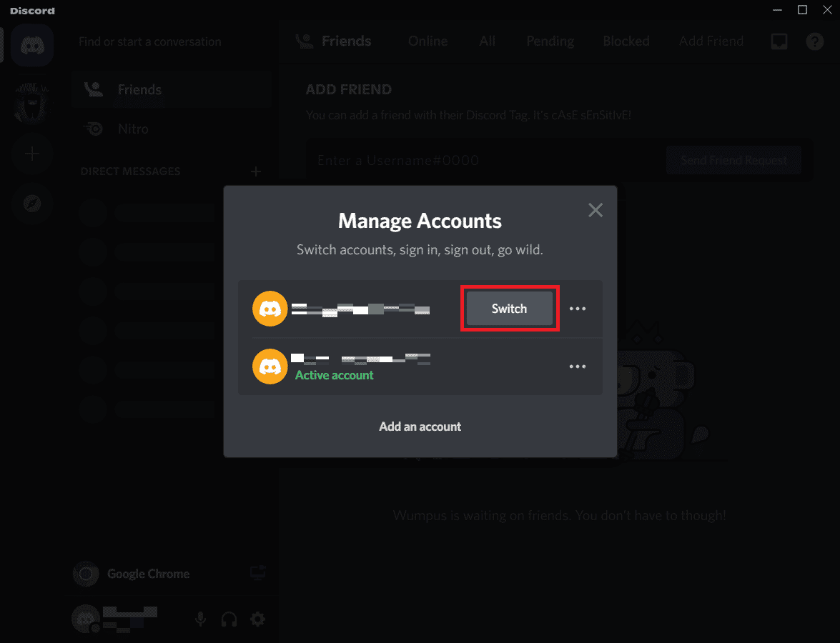
Task: Minimize the Discord window
Action: (777, 9)
